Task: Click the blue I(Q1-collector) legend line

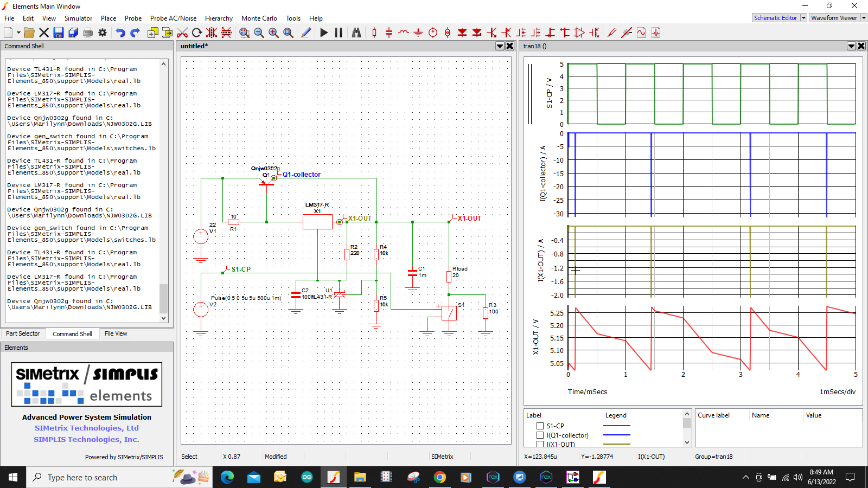Action: click(x=617, y=435)
